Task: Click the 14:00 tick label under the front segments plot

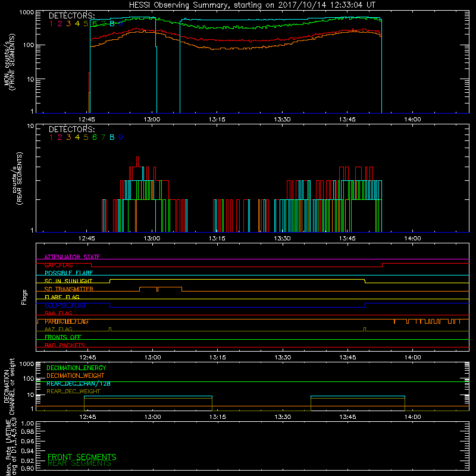Action: tap(412, 120)
